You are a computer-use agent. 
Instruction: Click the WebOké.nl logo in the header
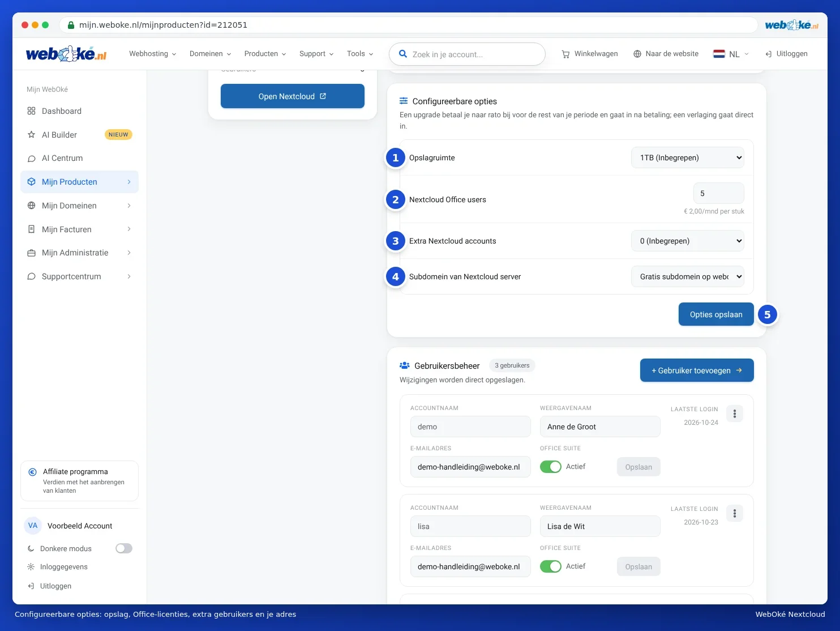[66, 54]
